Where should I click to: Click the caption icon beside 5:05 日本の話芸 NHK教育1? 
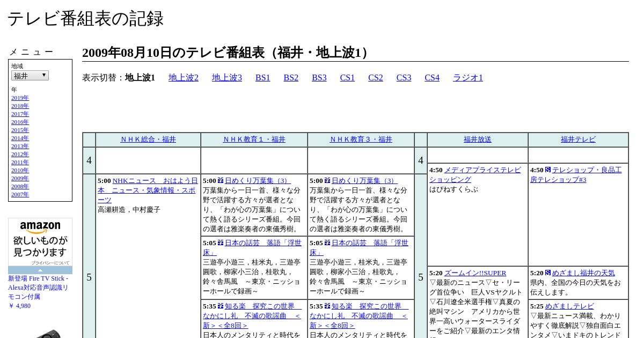coord(221,243)
